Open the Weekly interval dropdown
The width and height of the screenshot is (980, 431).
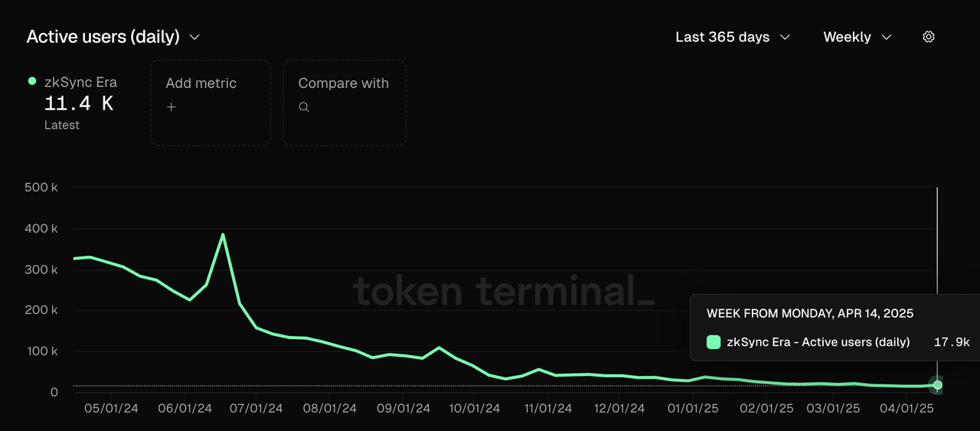857,37
